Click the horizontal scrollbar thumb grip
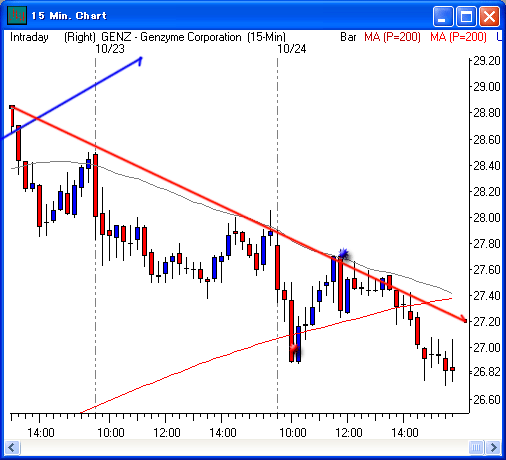 476,447
